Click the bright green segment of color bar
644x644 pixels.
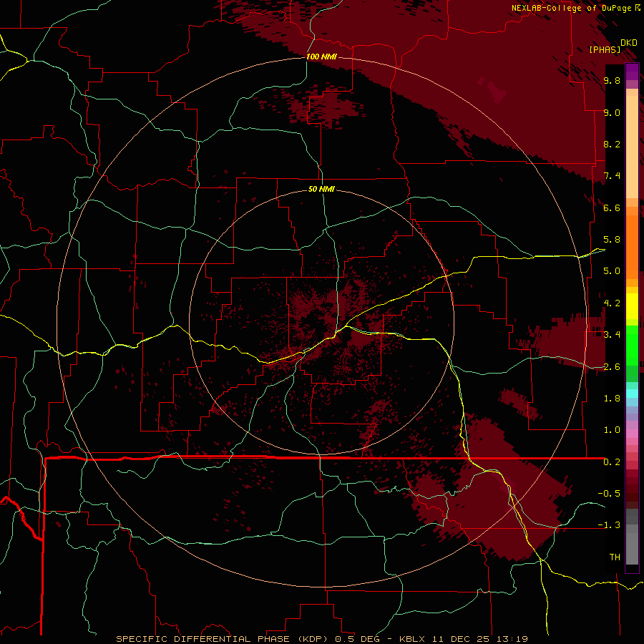point(632,345)
